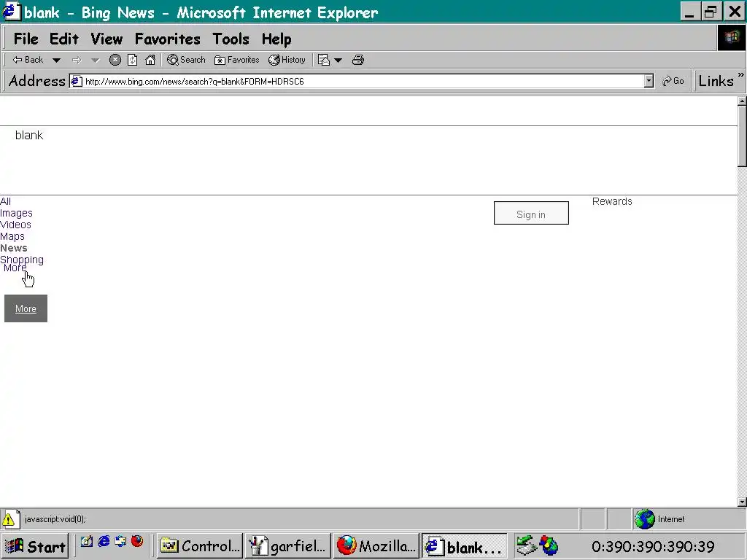Click the Mail toolbar icon
This screenshot has width=747, height=560.
coord(324,60)
